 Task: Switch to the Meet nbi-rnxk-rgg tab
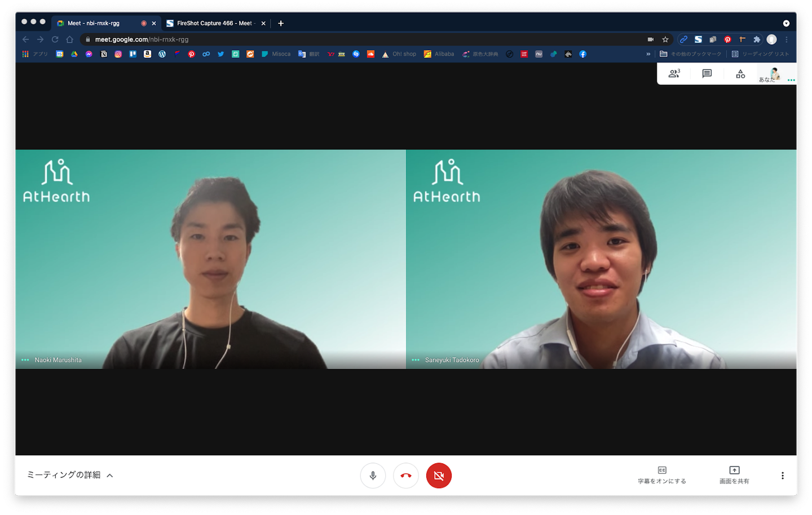coord(105,23)
